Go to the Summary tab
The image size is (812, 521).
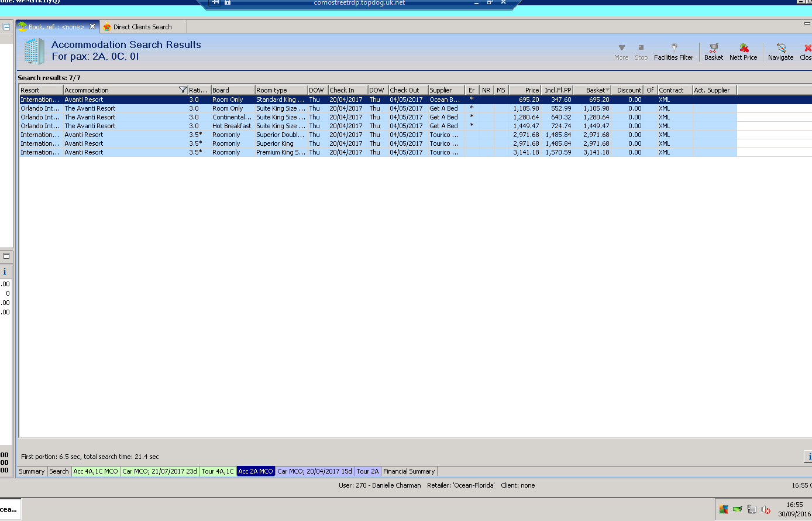[x=32, y=471]
